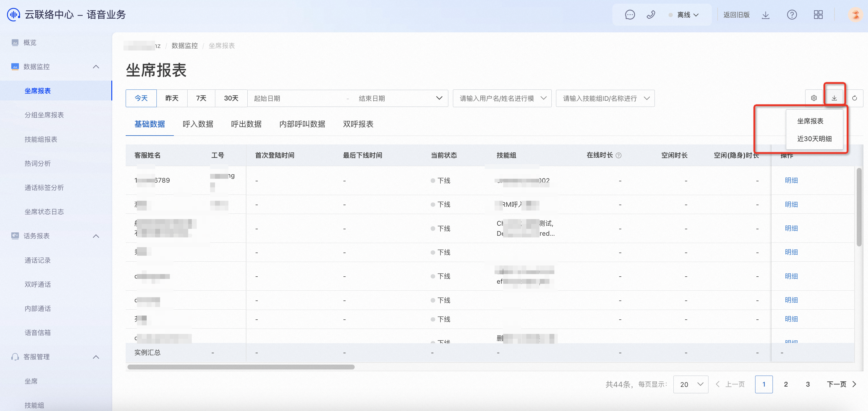Viewport: 868px width, 411px height.
Task: Click the 起始日期 input field
Action: [x=296, y=98]
